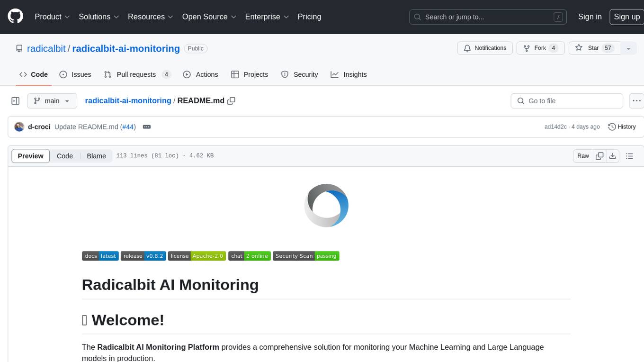The width and height of the screenshot is (644, 362).
Task: Expand the file tree side panel
Action: pos(16,101)
